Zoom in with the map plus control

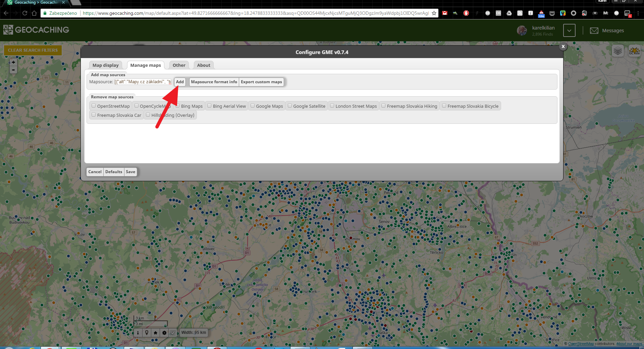click(13, 62)
